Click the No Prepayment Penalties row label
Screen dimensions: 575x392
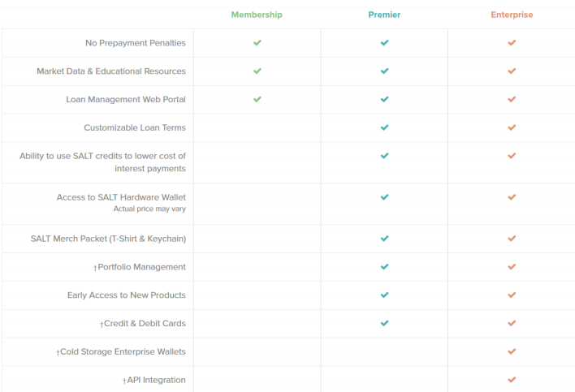(x=135, y=43)
